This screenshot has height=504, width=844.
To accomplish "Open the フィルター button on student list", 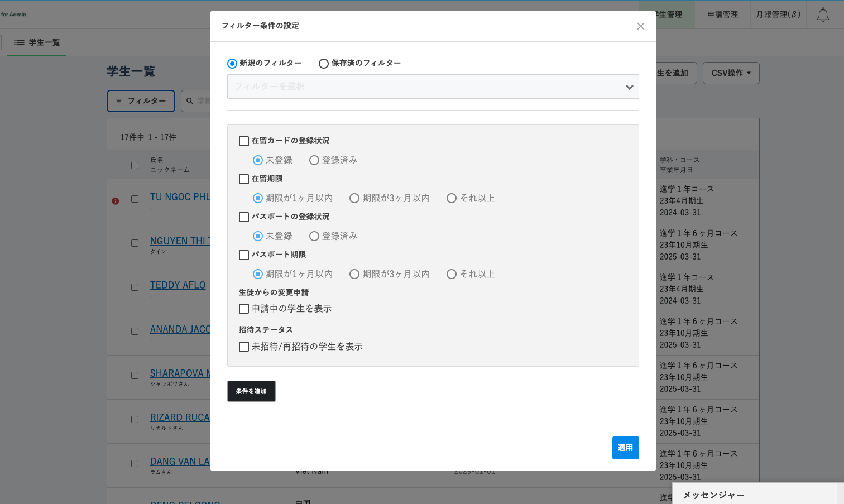I will (x=141, y=101).
